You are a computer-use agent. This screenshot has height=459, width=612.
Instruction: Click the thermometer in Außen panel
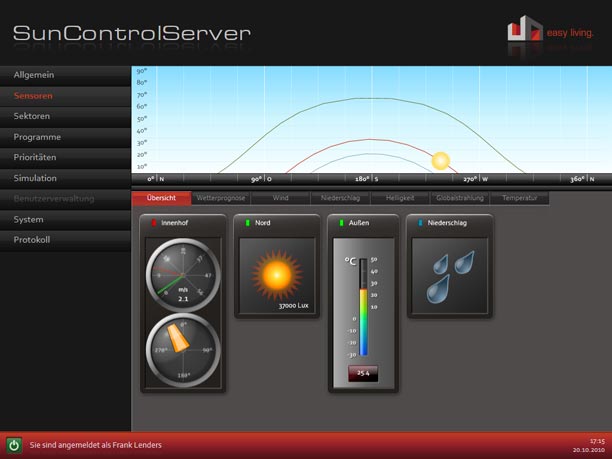click(x=364, y=305)
